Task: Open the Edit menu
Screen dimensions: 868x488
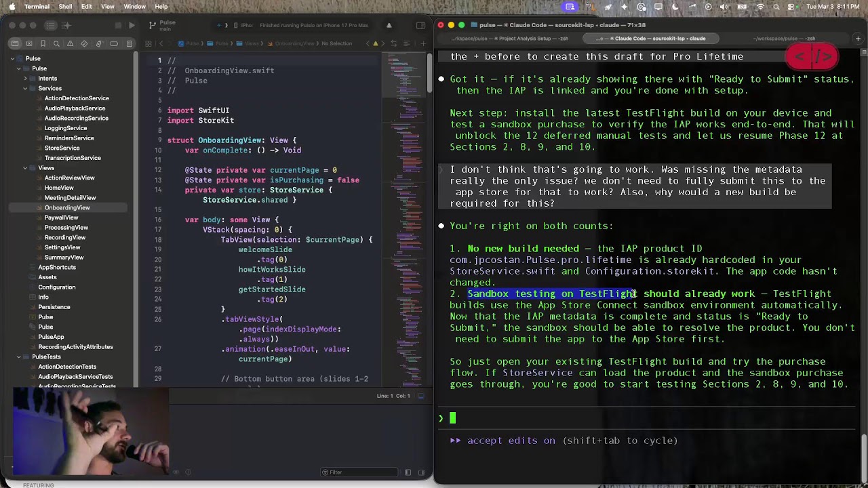Action: point(87,7)
